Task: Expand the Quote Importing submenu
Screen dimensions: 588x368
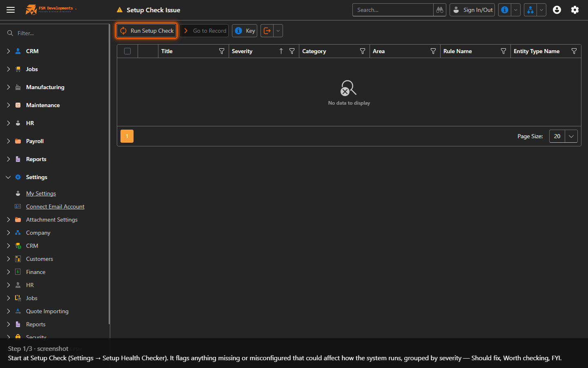Action: click(8, 311)
